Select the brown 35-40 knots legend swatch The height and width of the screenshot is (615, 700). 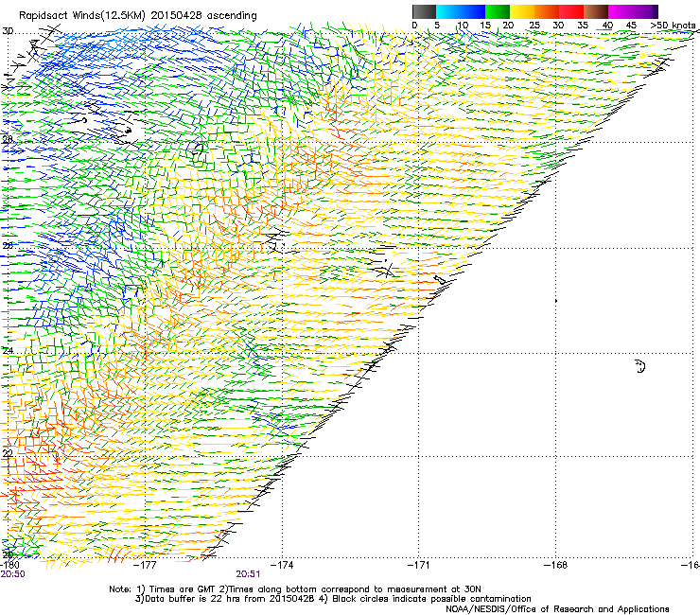tap(596, 11)
